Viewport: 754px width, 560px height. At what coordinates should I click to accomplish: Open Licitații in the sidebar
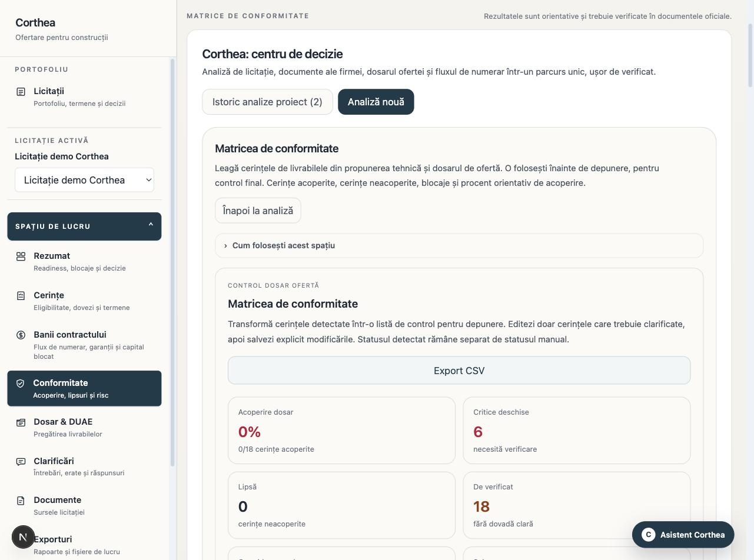84,96
